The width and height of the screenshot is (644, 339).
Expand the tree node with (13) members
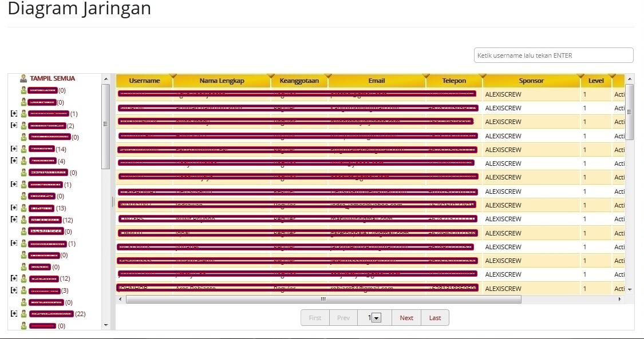pos(14,208)
